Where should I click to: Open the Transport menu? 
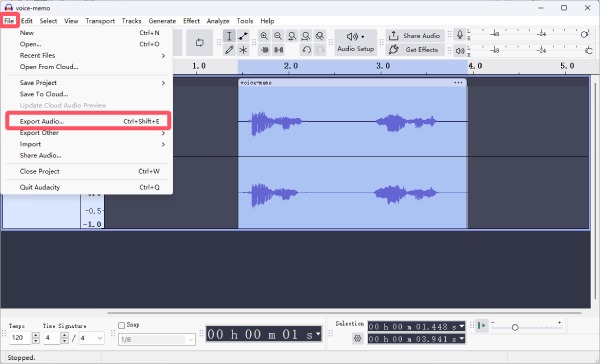click(x=100, y=21)
